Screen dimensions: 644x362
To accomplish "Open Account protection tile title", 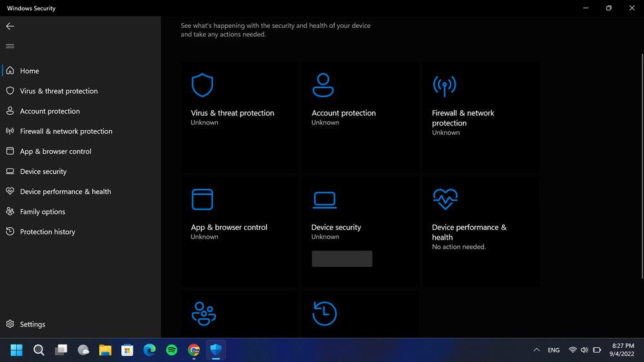I will click(x=344, y=113).
